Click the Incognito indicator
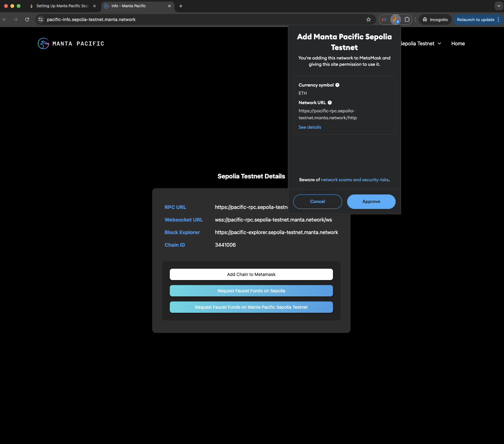 (435, 20)
